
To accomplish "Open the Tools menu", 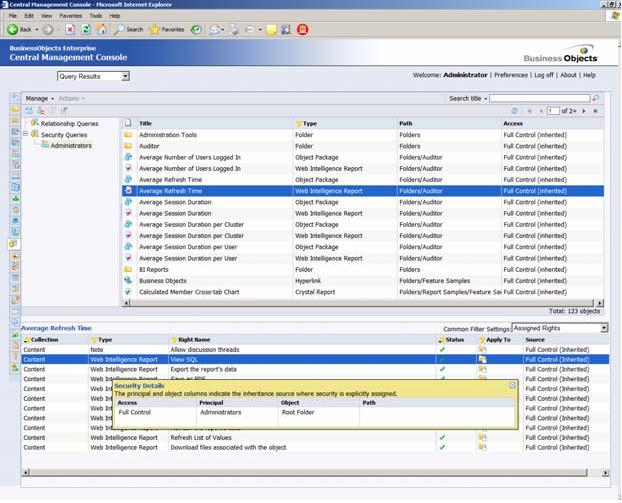I will point(96,16).
